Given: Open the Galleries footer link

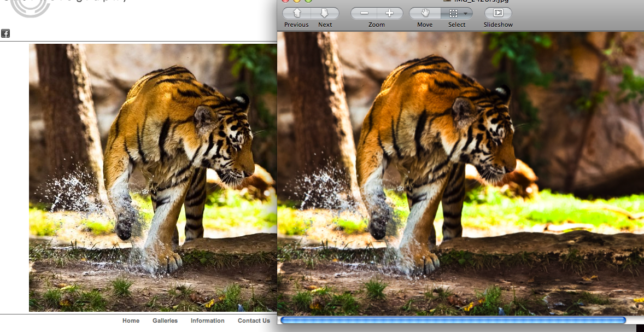Looking at the screenshot, I should [x=165, y=321].
